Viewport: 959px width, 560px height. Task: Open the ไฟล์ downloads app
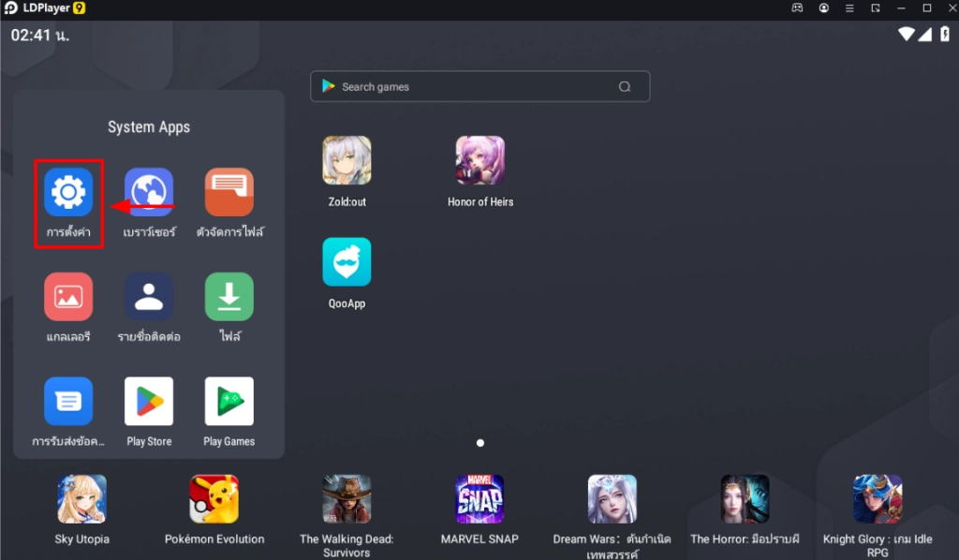coord(229,297)
